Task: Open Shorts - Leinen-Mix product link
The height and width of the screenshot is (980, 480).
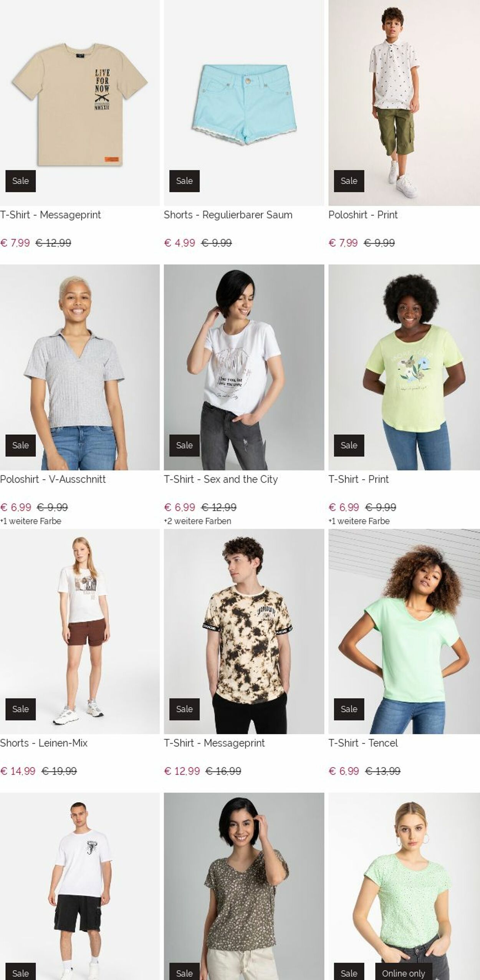Action: point(44,743)
